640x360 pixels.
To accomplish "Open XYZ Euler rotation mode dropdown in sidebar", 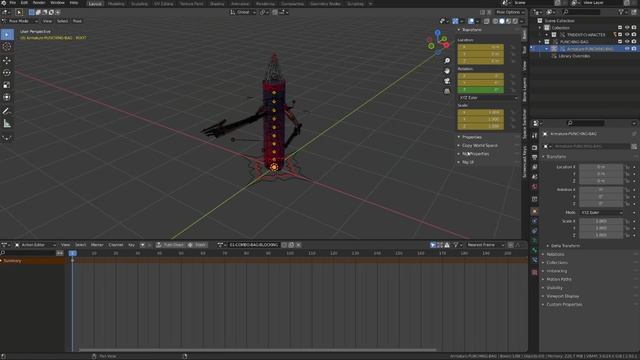I will [488, 98].
